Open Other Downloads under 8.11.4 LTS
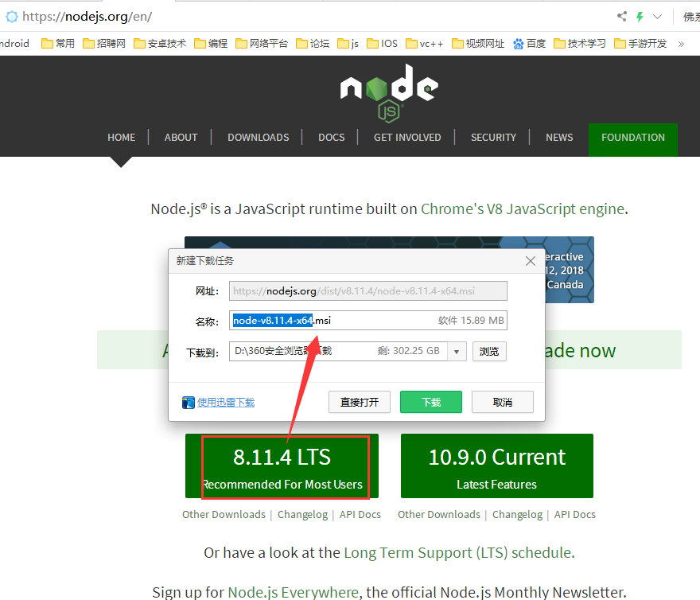 (224, 515)
